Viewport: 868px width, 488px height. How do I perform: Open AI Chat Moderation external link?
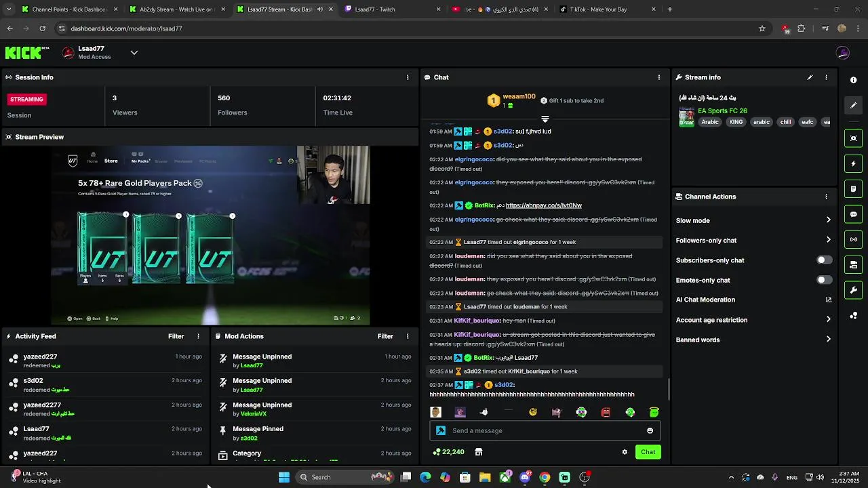click(x=828, y=300)
